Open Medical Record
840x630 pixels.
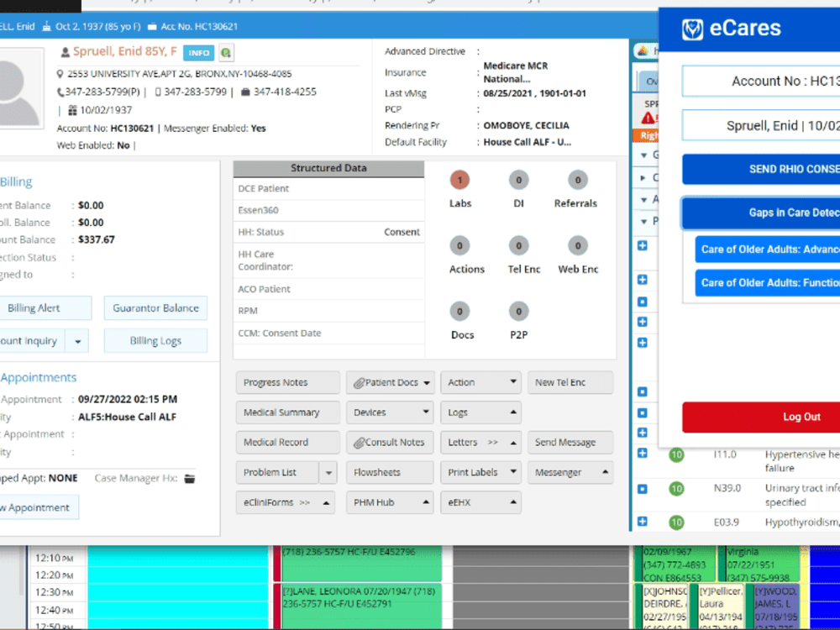pyautogui.click(x=287, y=443)
